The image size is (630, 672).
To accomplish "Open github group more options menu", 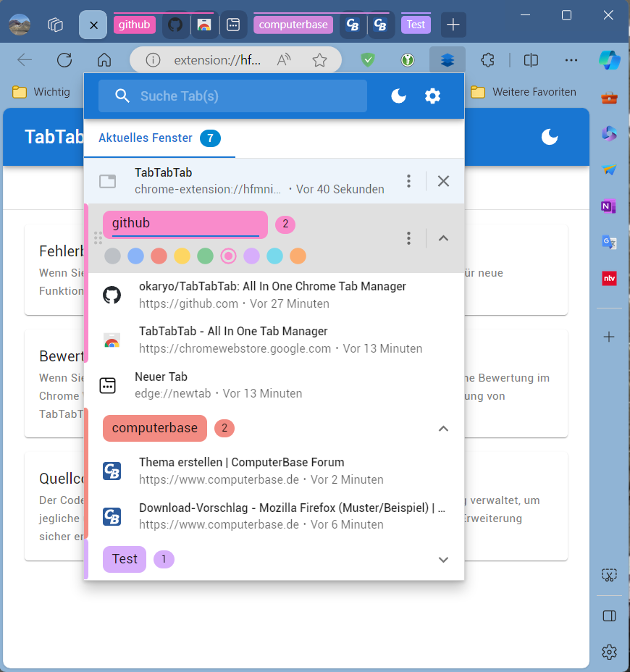I will (x=408, y=238).
